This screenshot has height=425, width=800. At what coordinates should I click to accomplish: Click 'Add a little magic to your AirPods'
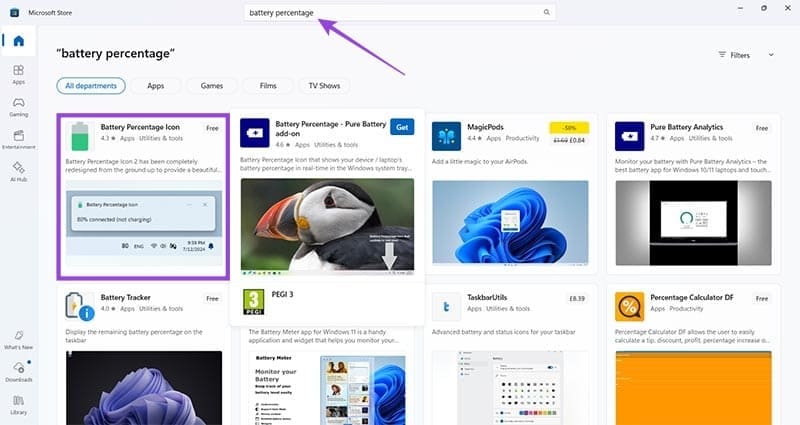click(x=480, y=162)
